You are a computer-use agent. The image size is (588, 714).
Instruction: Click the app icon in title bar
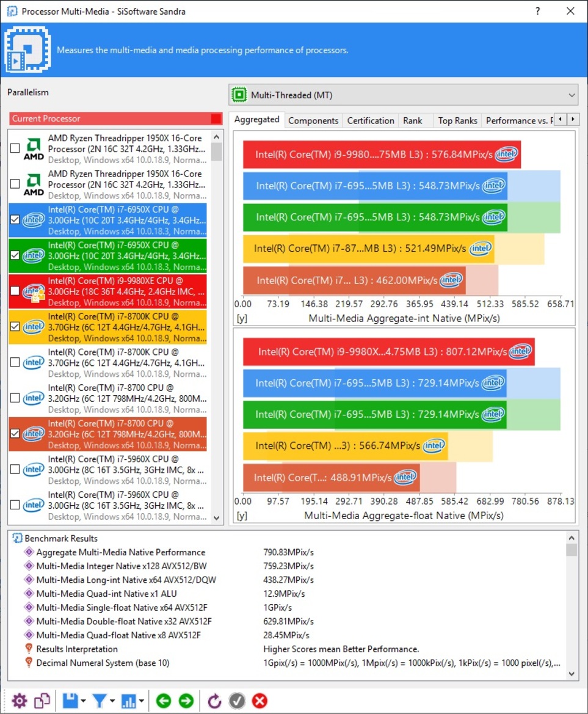pos(12,11)
